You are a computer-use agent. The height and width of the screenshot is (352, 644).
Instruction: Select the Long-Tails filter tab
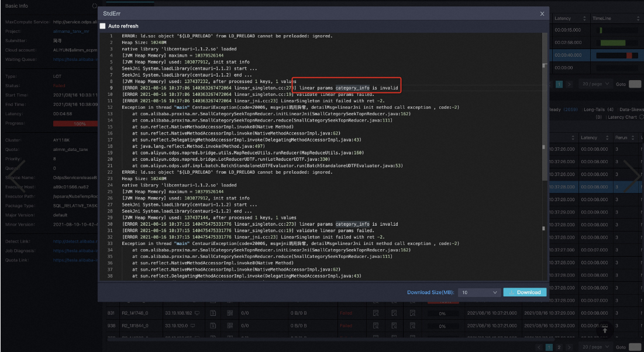click(598, 109)
